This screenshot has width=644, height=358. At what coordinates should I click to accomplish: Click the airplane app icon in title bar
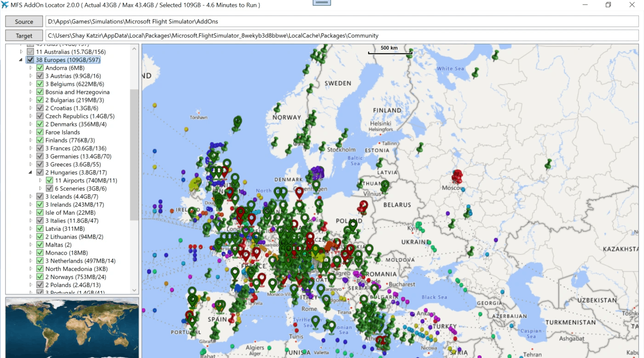click(x=5, y=5)
